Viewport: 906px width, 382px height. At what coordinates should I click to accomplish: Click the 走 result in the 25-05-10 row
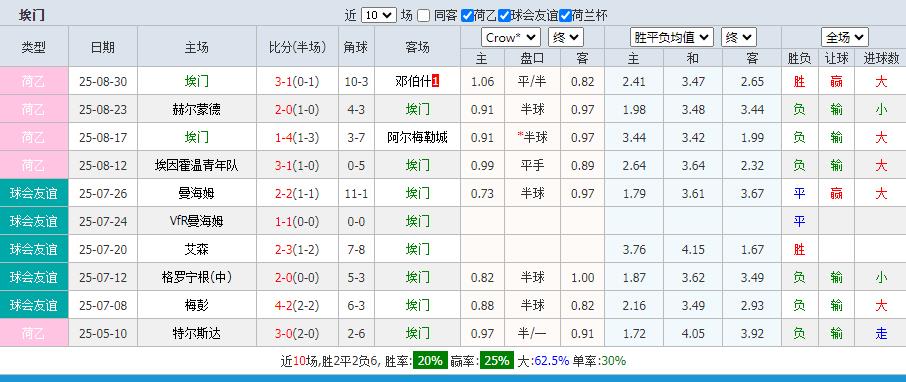click(881, 333)
